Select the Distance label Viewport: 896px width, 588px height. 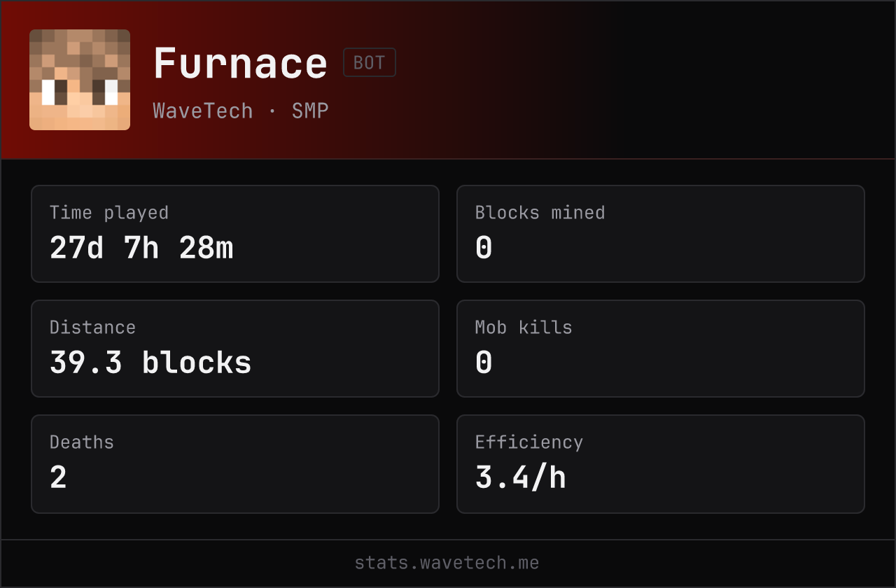92,328
